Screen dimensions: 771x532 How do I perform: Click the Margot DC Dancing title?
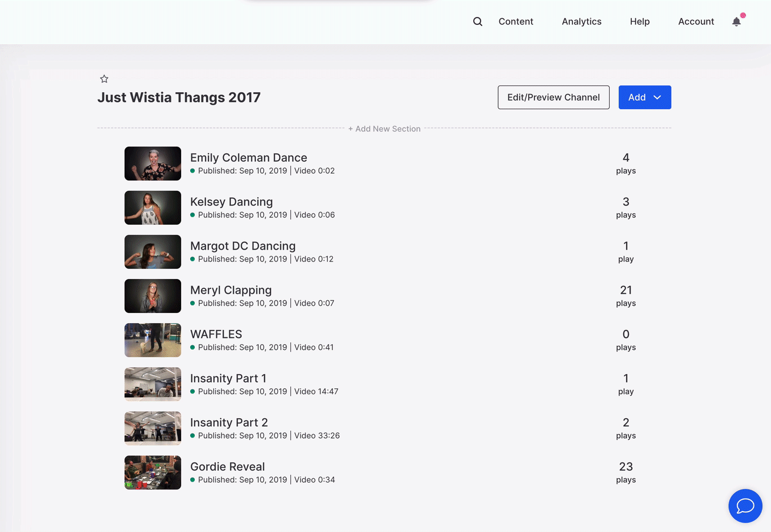click(243, 246)
